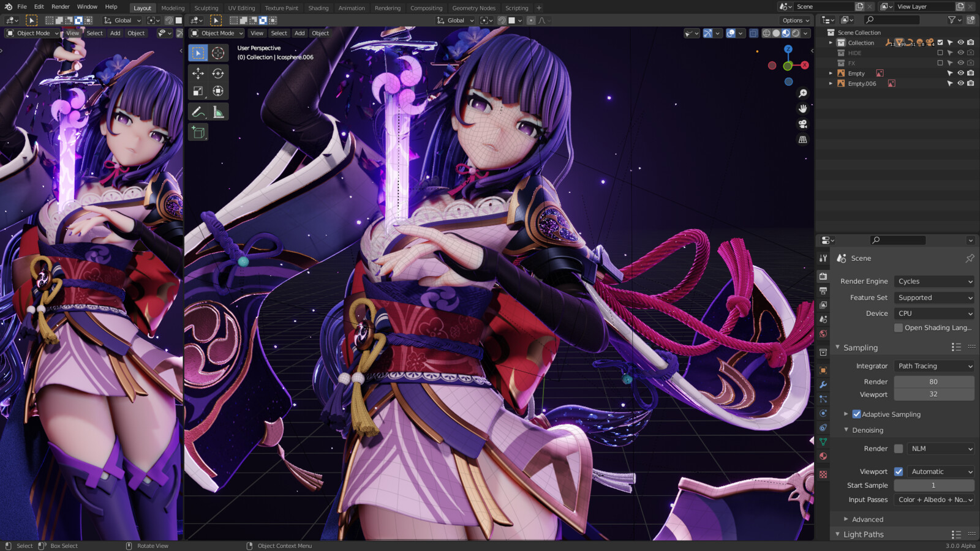
Task: Click the new collection icon in outliner
Action: click(971, 20)
